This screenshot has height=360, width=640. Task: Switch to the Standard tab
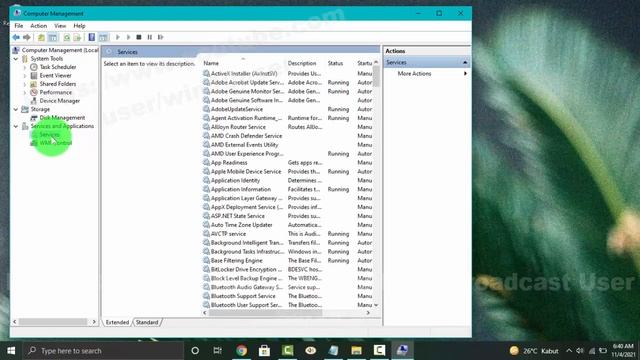[147, 322]
